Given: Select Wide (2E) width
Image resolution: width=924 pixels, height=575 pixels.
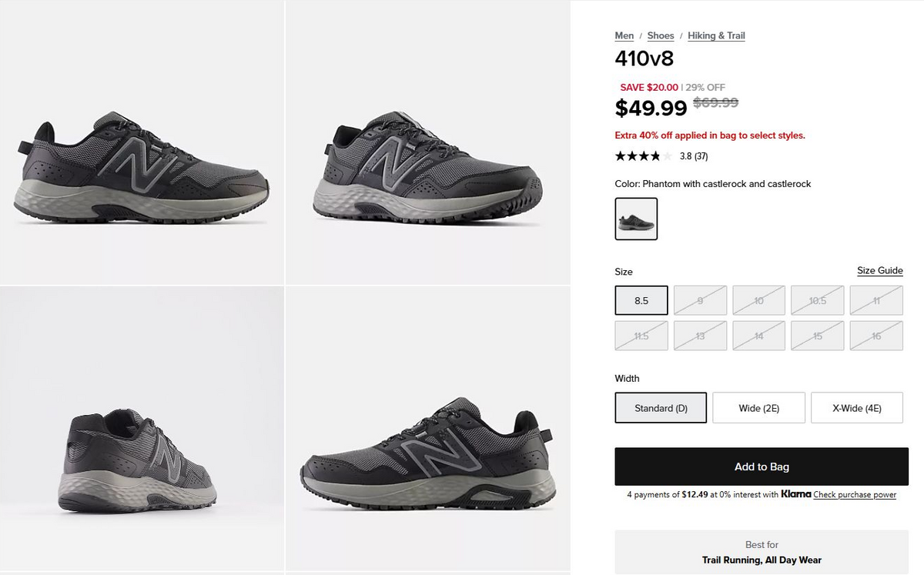Looking at the screenshot, I should pos(758,408).
